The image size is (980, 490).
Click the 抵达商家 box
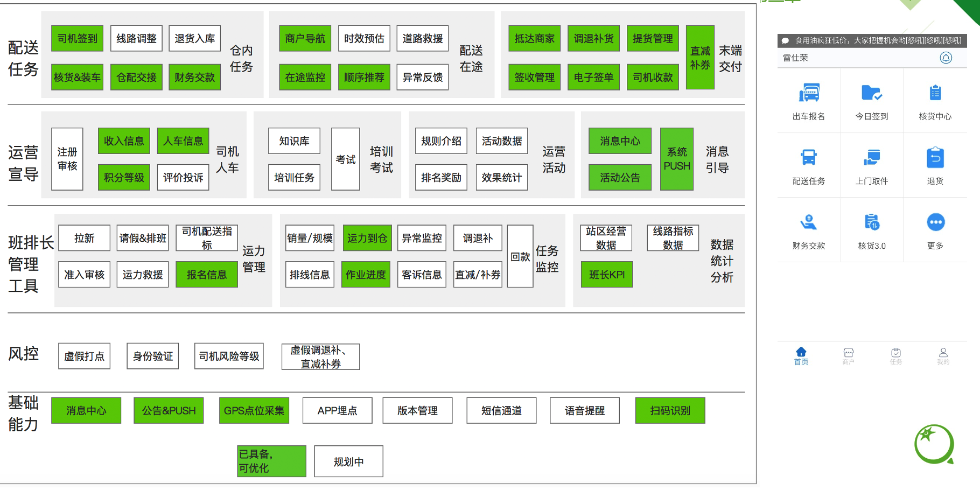[535, 38]
